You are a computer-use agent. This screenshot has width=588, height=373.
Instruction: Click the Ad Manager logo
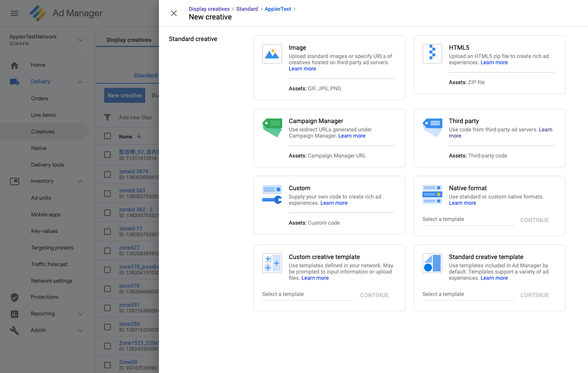pyautogui.click(x=38, y=13)
